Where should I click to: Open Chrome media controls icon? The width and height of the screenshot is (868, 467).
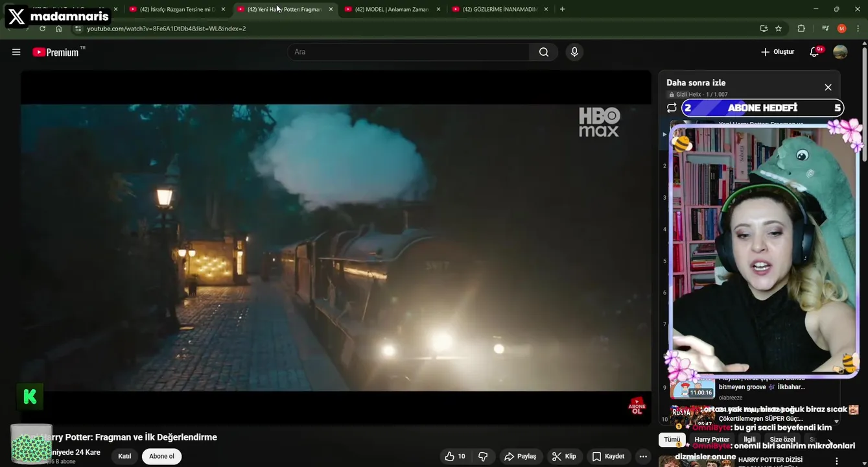(x=825, y=29)
